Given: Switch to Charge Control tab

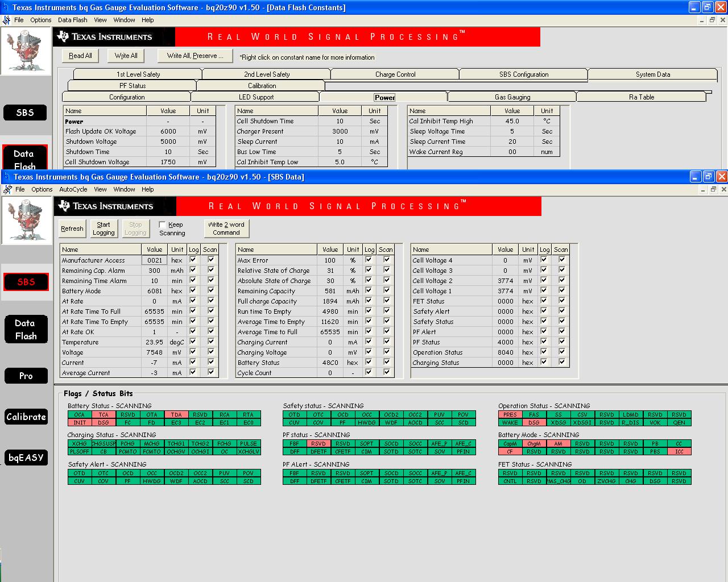Looking at the screenshot, I should click(395, 74).
